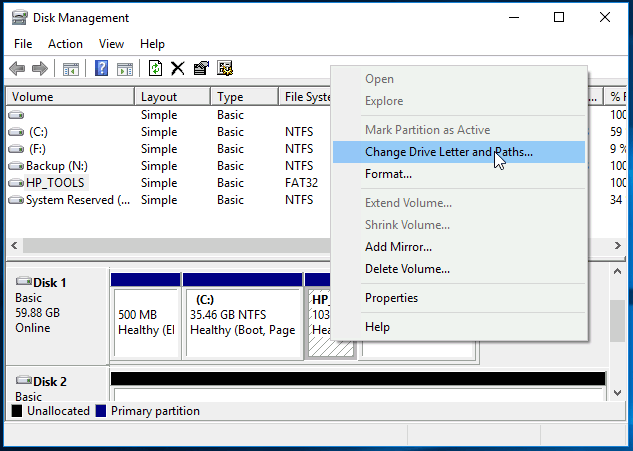Select the Disk 2 unallocated black bar
This screenshot has width=633, height=451.
(x=358, y=379)
